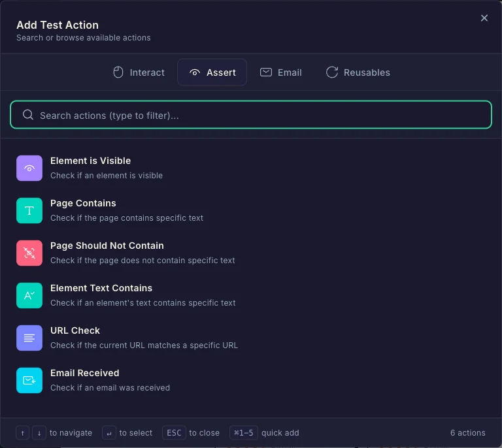502x448 pixels.
Task: Click the down arrow navigate key hint
Action: click(x=39, y=433)
